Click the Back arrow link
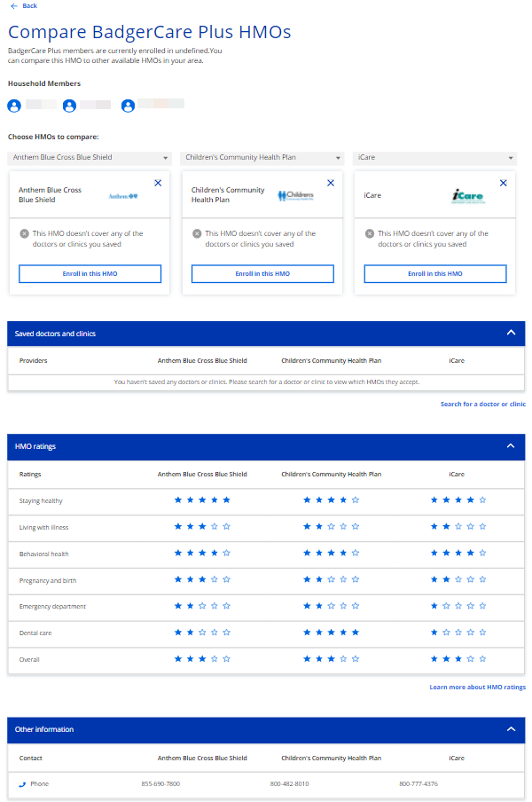 (x=23, y=6)
